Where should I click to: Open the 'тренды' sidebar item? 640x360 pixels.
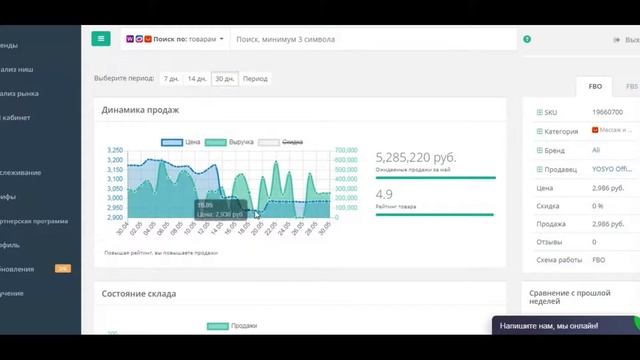click(x=9, y=45)
